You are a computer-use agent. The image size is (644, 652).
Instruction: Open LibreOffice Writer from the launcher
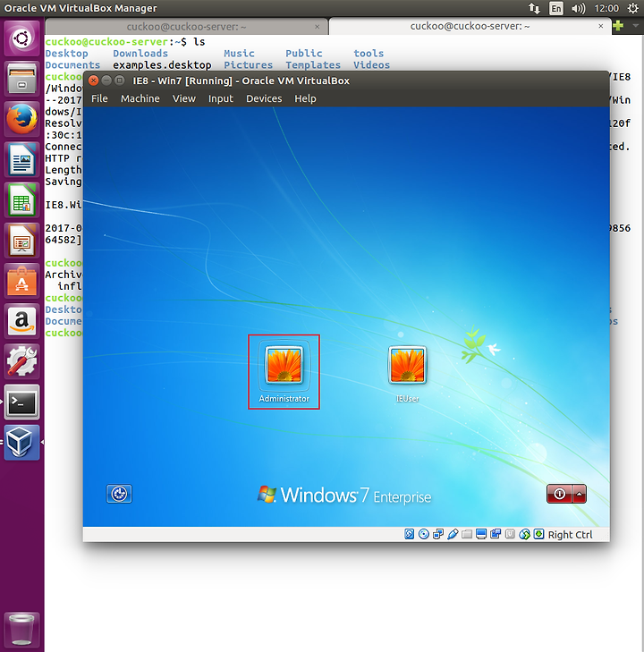coord(21,160)
